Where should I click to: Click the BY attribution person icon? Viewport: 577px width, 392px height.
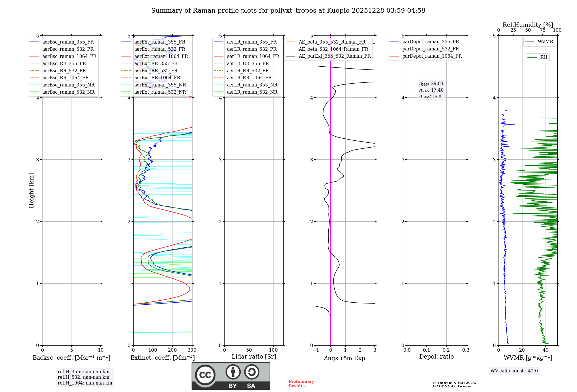pyautogui.click(x=233, y=372)
